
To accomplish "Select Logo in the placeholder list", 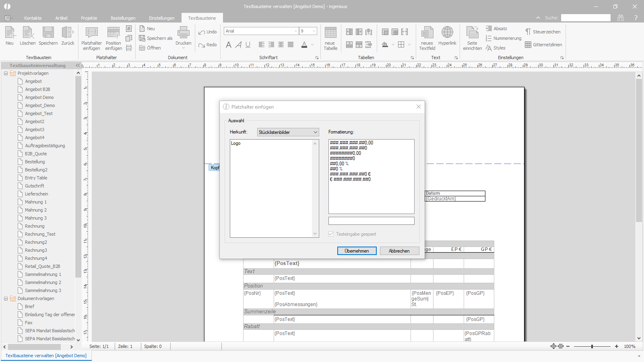I will click(236, 143).
